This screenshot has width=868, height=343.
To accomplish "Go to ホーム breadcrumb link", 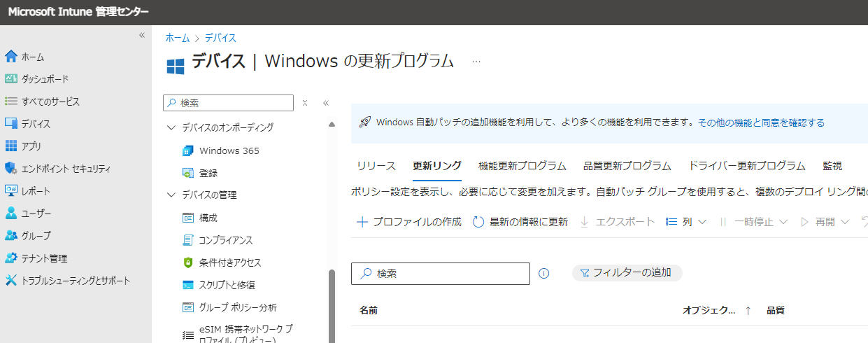I will tap(177, 38).
